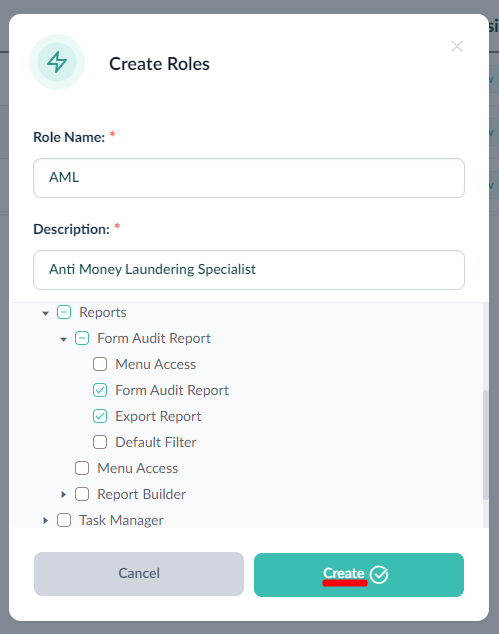Screen dimensions: 499x634
Task: Collapse the Reports tree node
Action: click(x=46, y=313)
